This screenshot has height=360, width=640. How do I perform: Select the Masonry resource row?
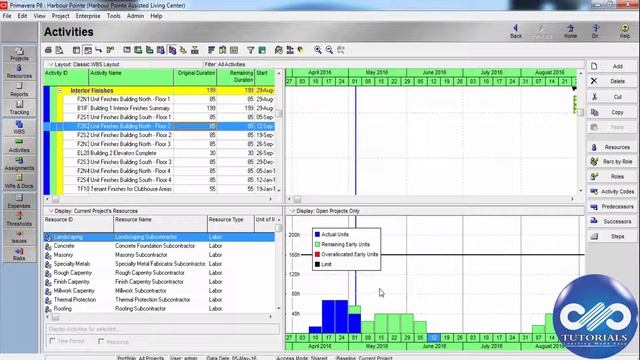coord(159,255)
